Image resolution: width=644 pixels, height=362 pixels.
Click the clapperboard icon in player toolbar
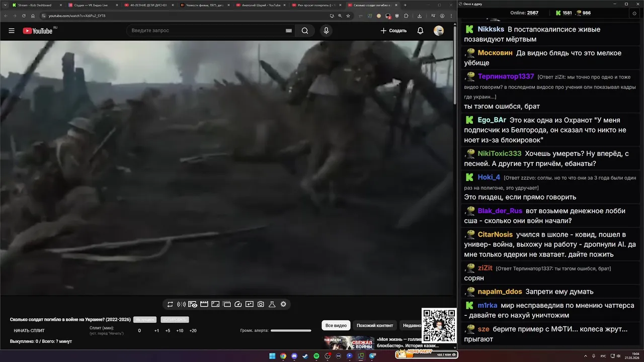[204, 304]
